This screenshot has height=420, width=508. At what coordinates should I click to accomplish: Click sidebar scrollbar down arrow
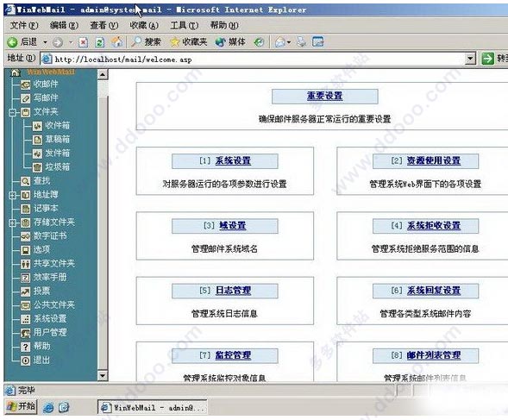(x=103, y=376)
